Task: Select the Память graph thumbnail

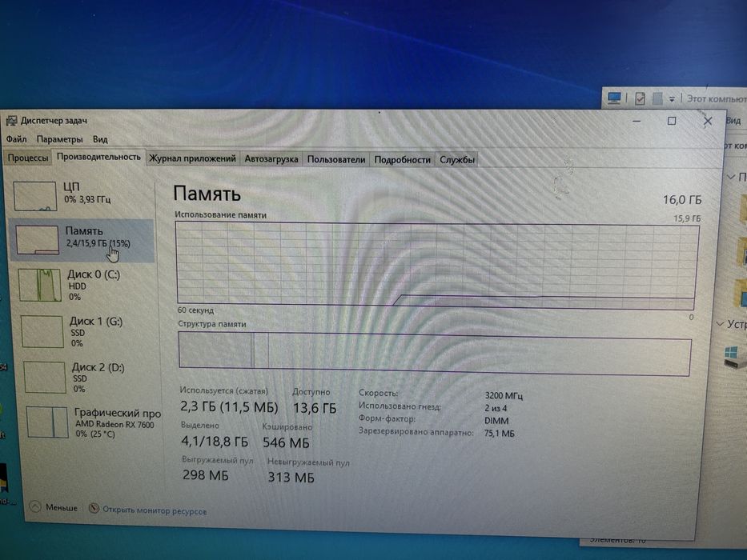Action: (x=37, y=239)
